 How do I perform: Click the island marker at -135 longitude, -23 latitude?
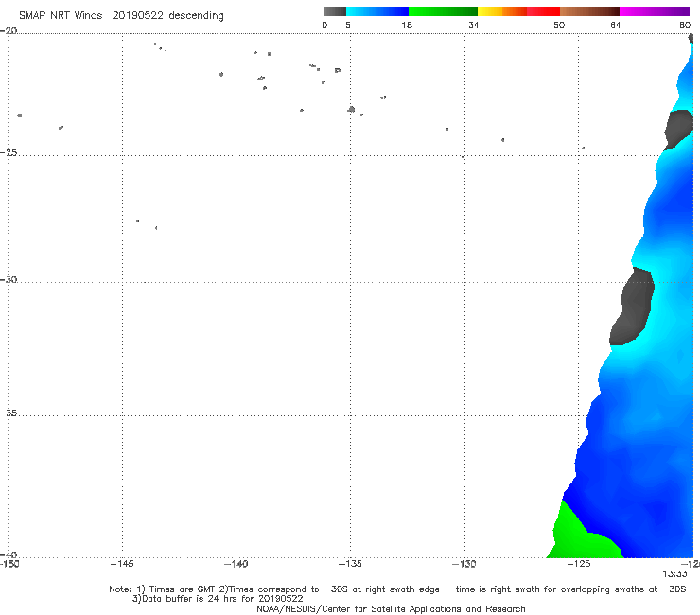click(351, 109)
